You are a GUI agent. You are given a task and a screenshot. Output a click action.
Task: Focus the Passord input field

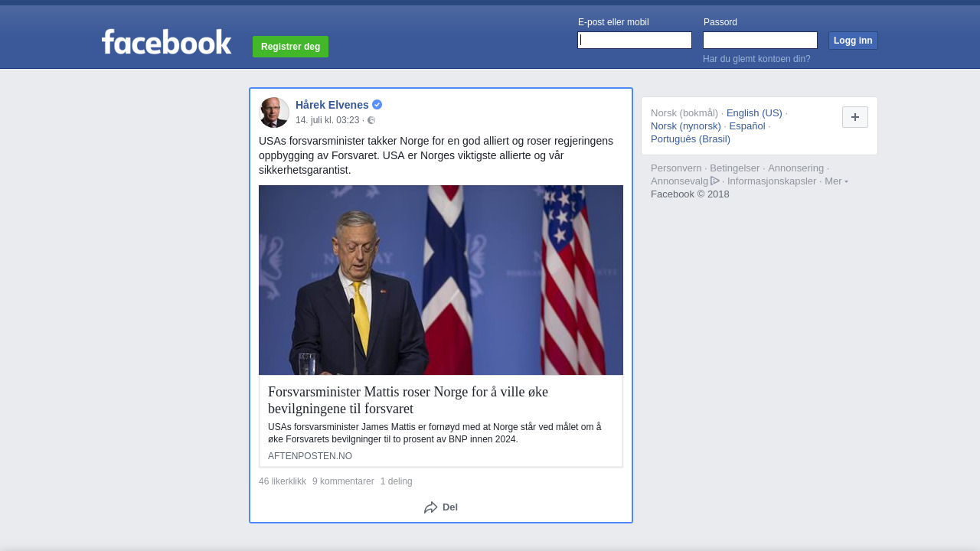[760, 41]
